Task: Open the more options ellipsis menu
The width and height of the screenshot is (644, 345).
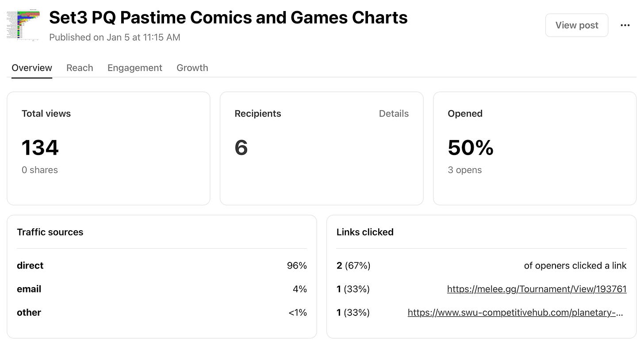Action: (x=625, y=26)
